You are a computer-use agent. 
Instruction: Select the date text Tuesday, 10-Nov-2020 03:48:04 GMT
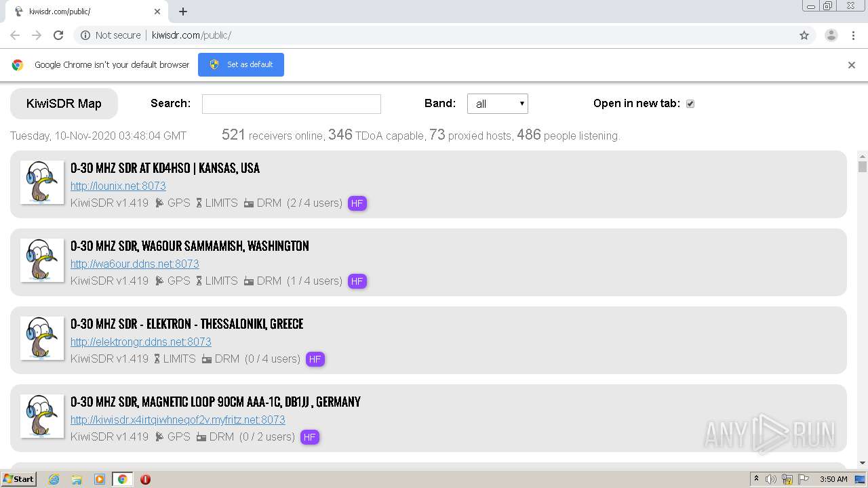(x=98, y=136)
